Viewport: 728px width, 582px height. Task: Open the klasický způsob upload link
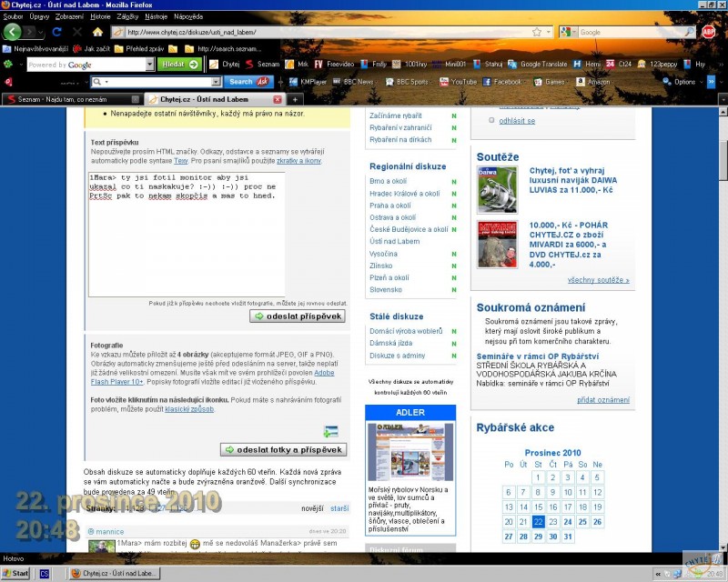[189, 409]
